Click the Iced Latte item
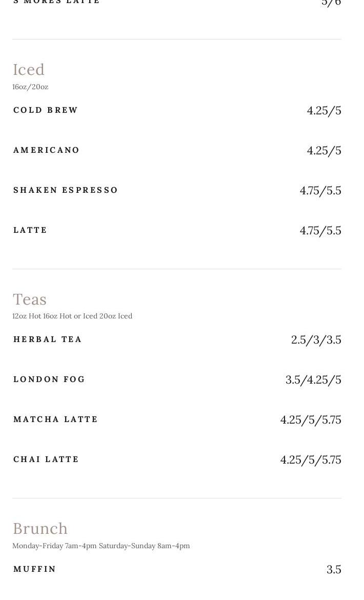This screenshot has width=364, height=600. [30, 230]
